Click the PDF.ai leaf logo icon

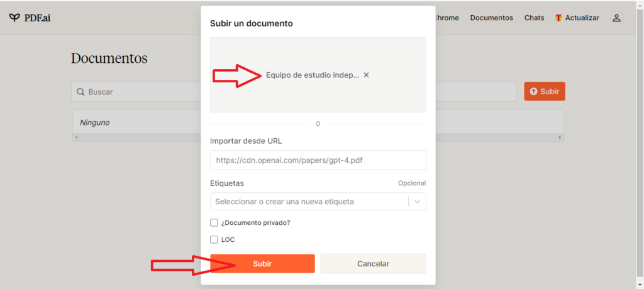click(14, 18)
